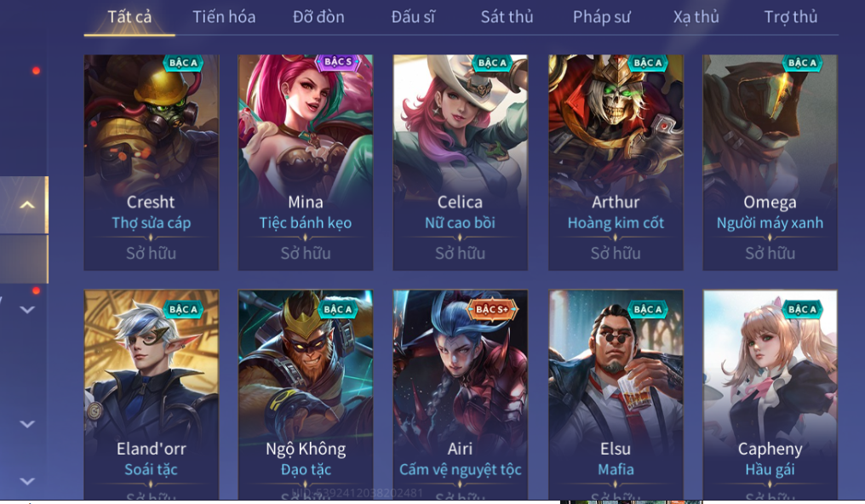Click the BẬC S+ badge on Airi
865x504 pixels.
click(x=492, y=309)
